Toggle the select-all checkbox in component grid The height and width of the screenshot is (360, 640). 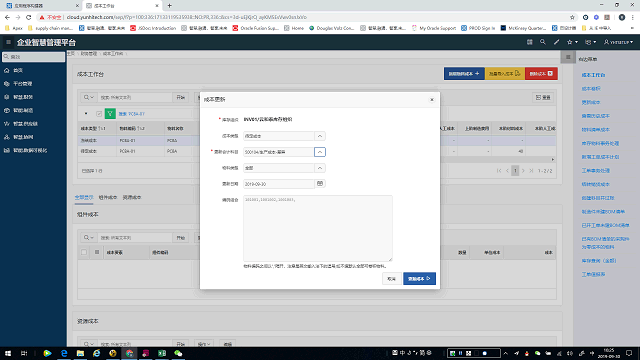(84, 252)
